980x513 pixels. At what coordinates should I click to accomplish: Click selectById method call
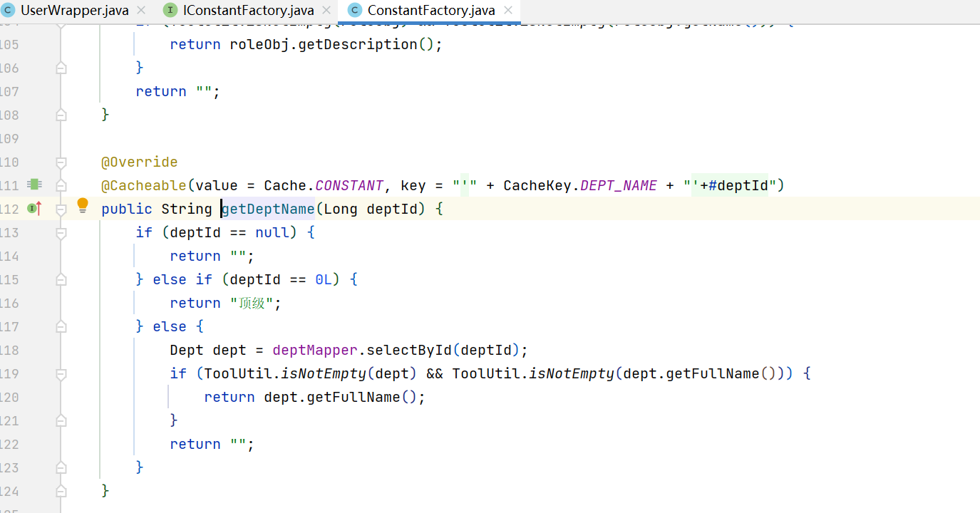point(409,350)
